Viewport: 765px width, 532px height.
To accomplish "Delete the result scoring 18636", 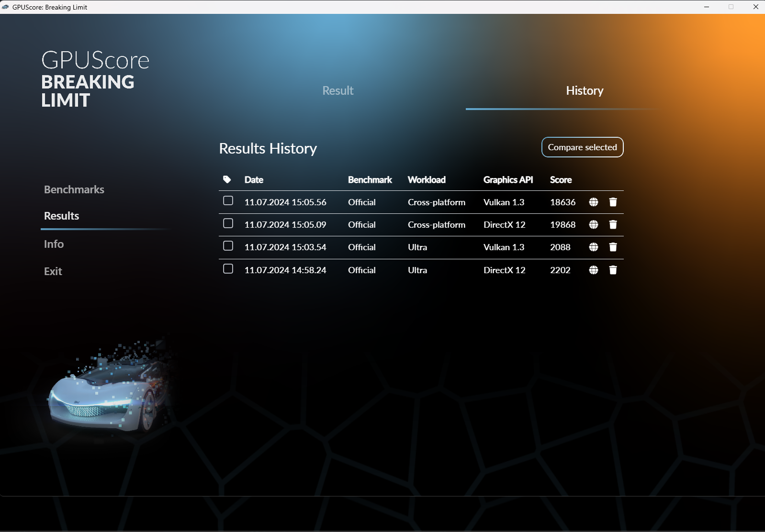I will click(613, 202).
